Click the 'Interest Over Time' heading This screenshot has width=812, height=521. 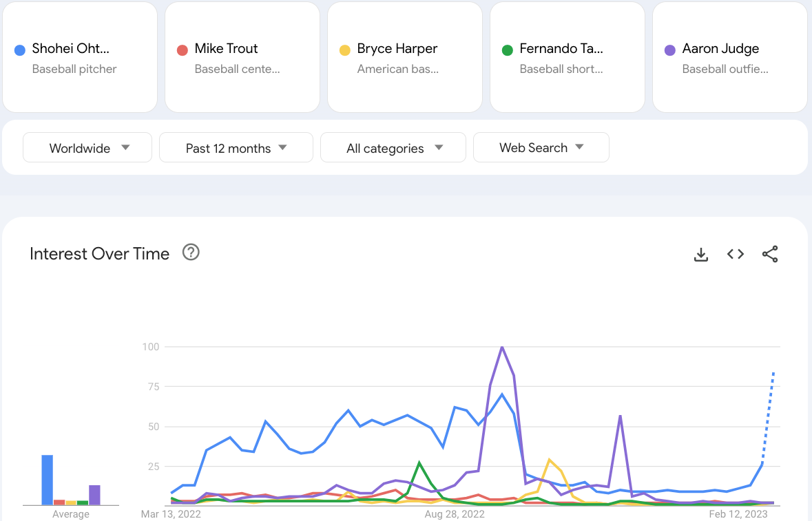pyautogui.click(x=99, y=253)
